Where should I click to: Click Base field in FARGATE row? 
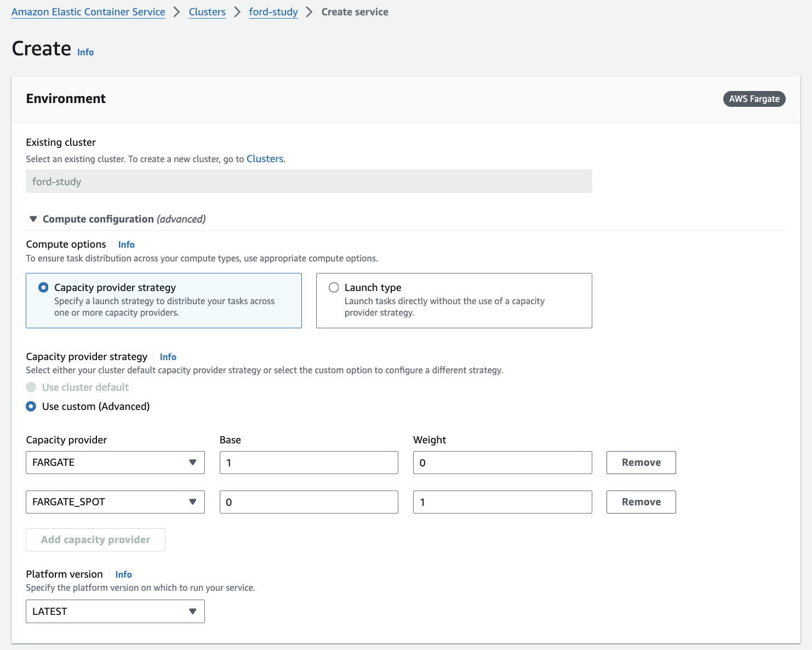click(x=309, y=463)
